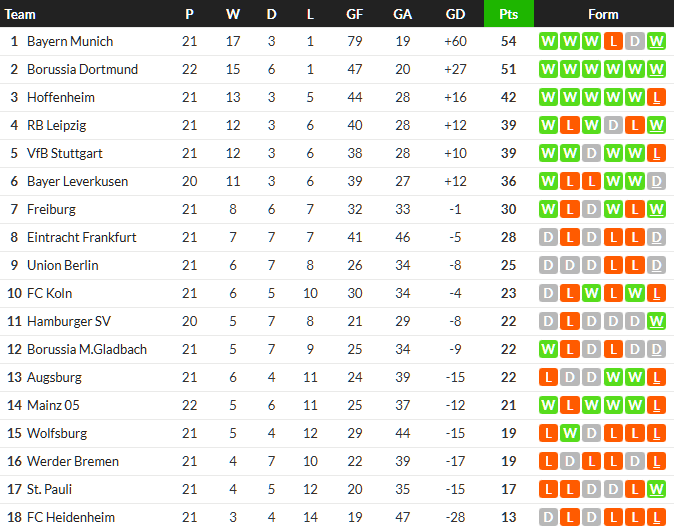
Task: Open RB Leipzig team page
Action: click(x=57, y=126)
